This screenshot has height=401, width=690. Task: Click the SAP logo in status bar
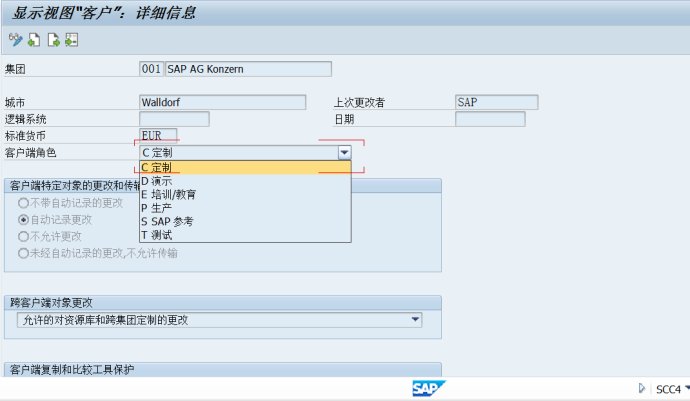(428, 388)
